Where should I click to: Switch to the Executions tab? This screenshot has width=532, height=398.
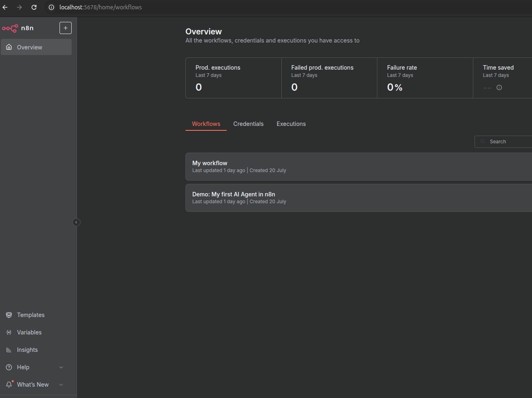coord(291,124)
